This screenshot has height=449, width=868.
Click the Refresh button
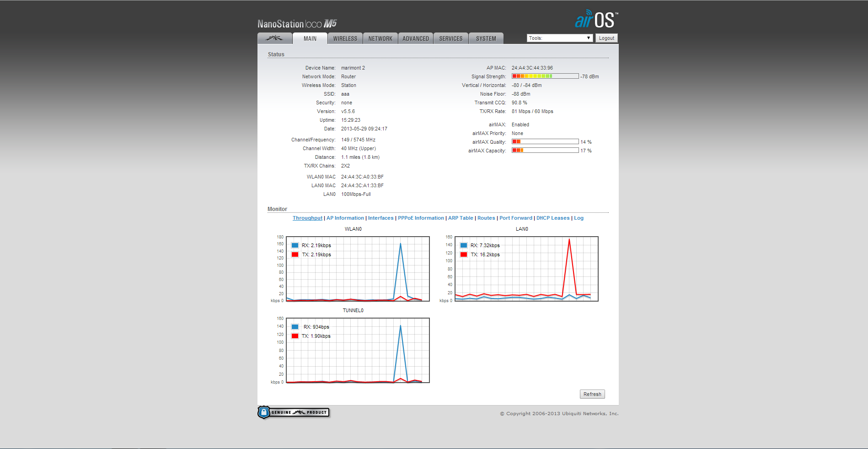592,394
